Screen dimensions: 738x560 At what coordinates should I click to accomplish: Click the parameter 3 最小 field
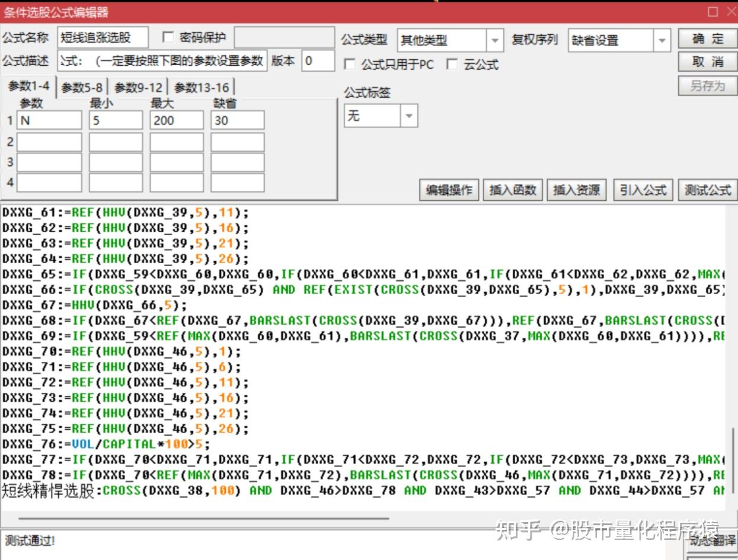116,162
